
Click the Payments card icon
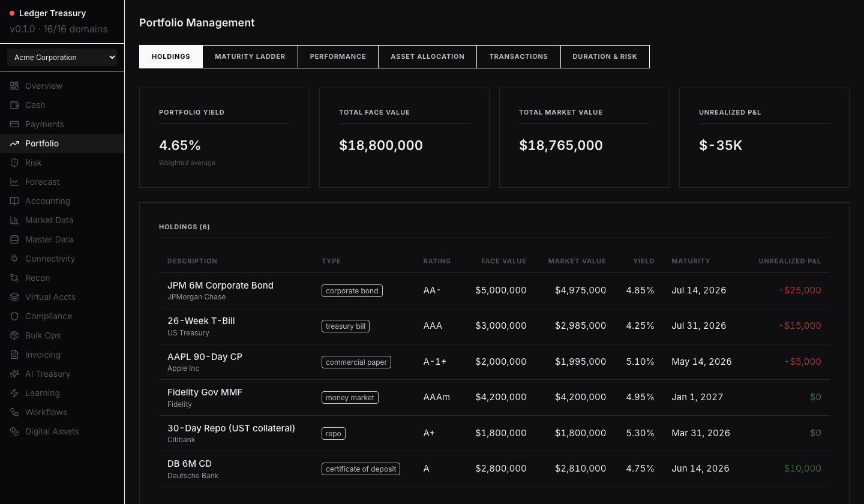pyautogui.click(x=14, y=124)
